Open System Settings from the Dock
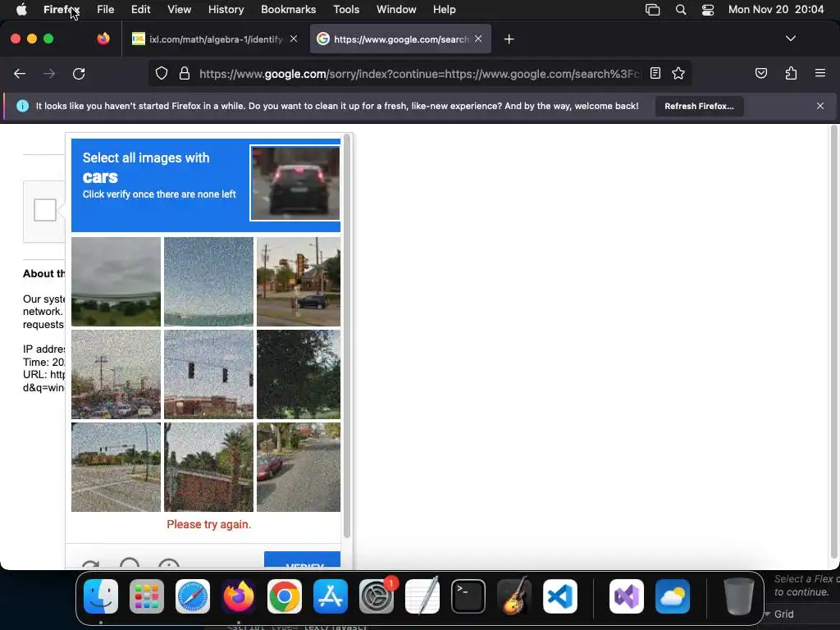 377,596
